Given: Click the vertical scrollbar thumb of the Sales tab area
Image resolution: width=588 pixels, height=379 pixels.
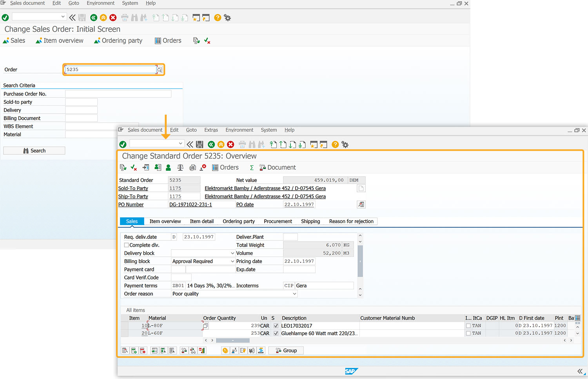Looking at the screenshot, I should pos(360,261).
